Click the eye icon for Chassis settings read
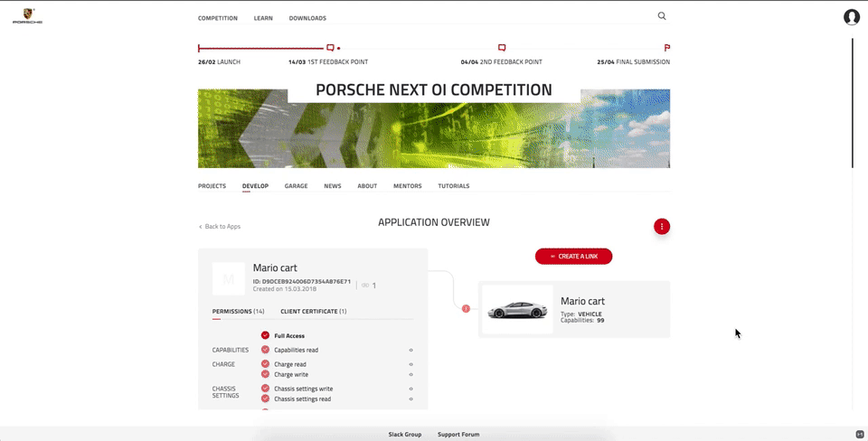Screen dimensions: 868x441 click(x=410, y=399)
